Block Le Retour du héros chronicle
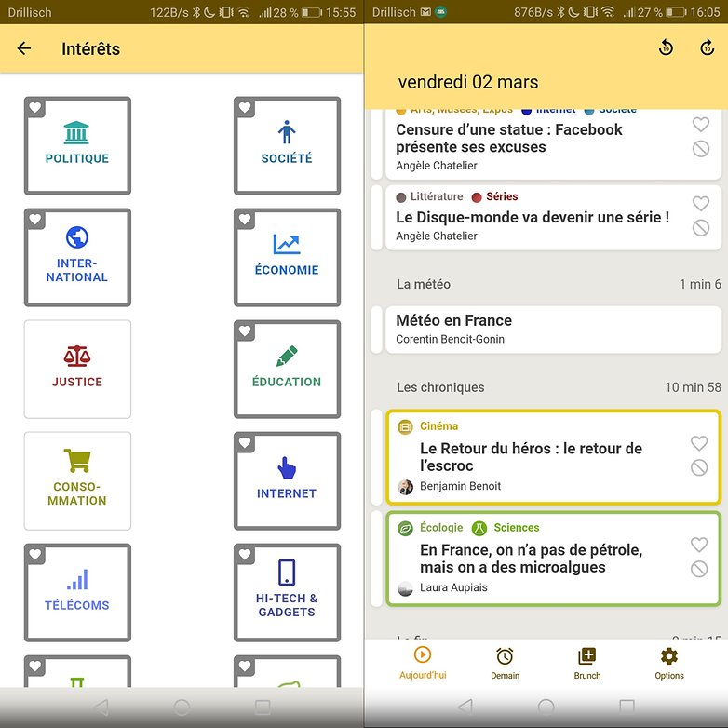 (699, 467)
